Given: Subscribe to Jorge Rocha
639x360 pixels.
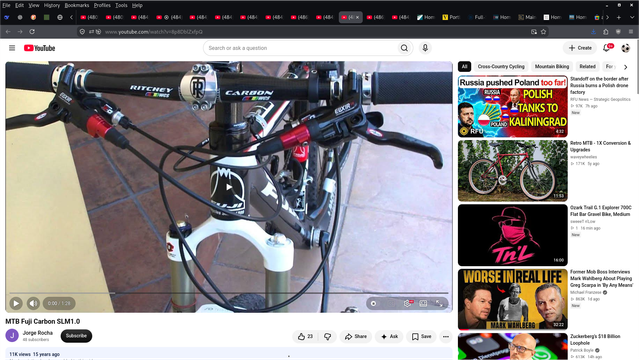Looking at the screenshot, I should click(x=76, y=336).
